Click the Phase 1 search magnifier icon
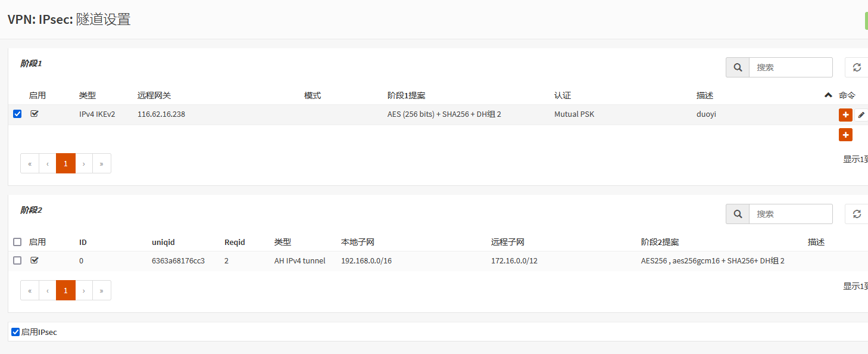Viewport: 868px width, 354px height. click(738, 67)
